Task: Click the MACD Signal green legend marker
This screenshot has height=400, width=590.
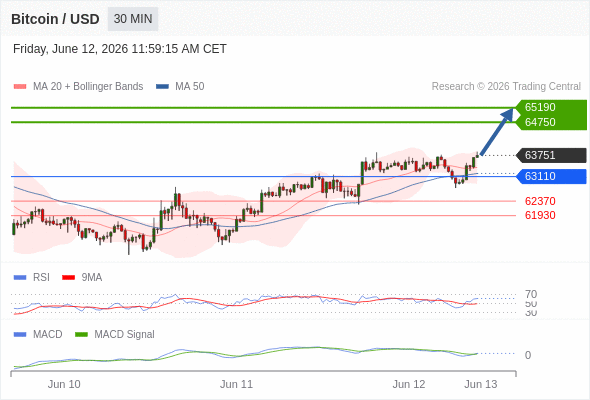Action: coord(81,334)
